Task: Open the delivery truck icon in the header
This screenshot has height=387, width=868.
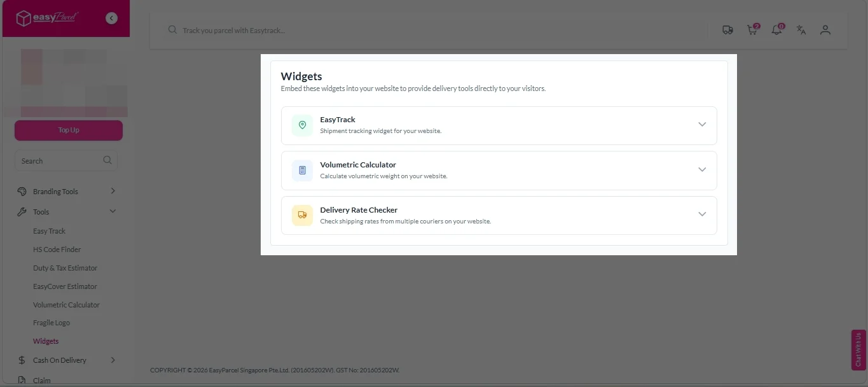Action: [x=728, y=30]
